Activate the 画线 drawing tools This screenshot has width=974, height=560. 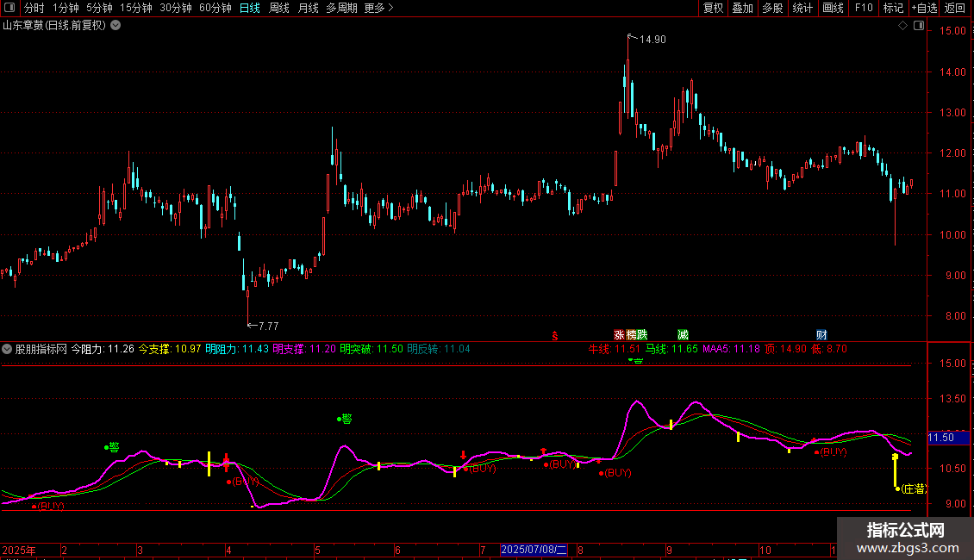[833, 8]
